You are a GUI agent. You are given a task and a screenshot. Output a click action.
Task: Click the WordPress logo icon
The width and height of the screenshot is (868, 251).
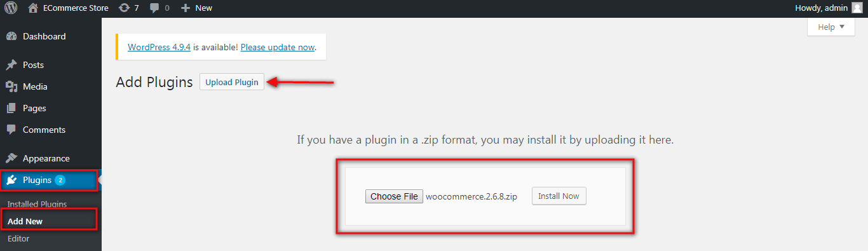point(11,8)
